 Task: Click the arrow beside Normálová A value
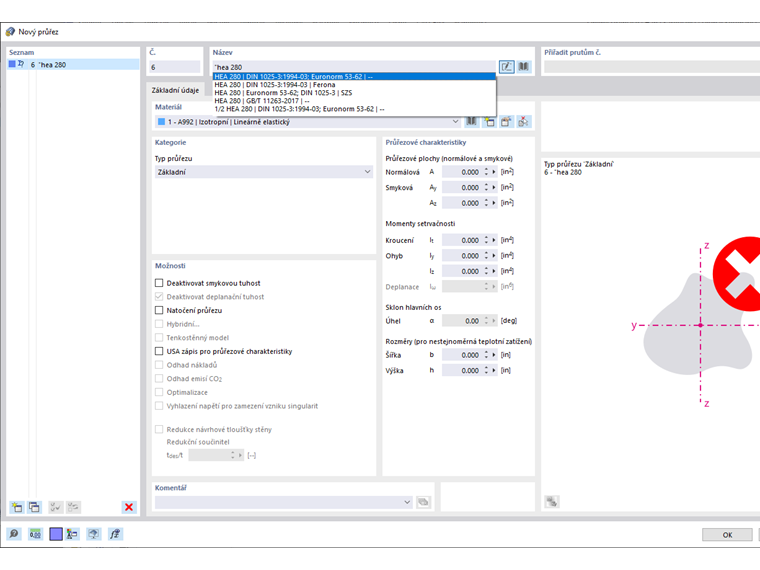pyautogui.click(x=494, y=172)
